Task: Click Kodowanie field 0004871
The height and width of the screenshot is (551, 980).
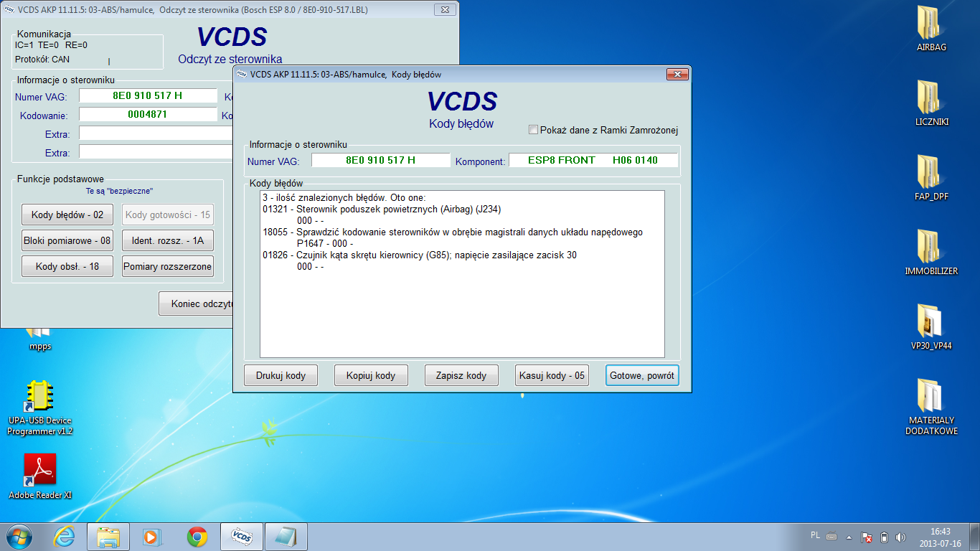Action: click(148, 115)
